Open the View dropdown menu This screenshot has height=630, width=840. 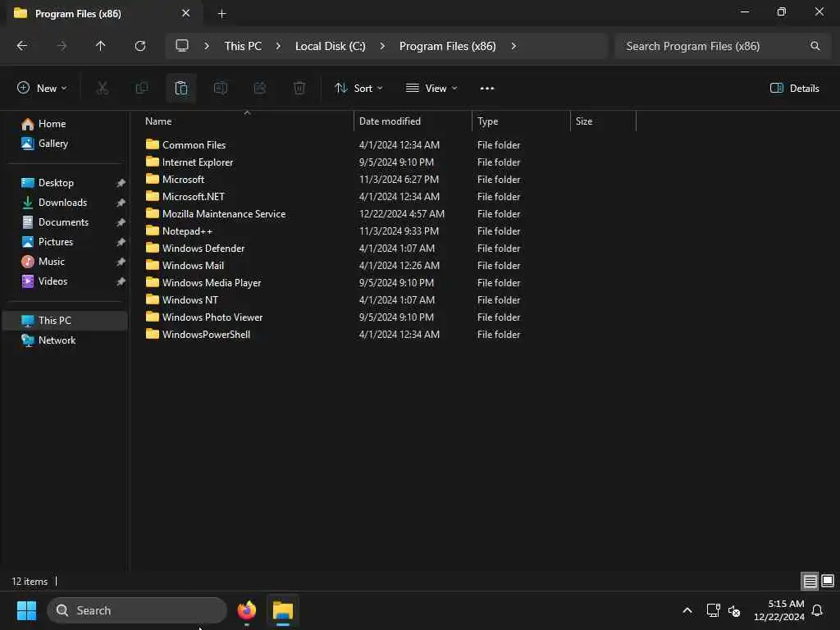click(431, 88)
